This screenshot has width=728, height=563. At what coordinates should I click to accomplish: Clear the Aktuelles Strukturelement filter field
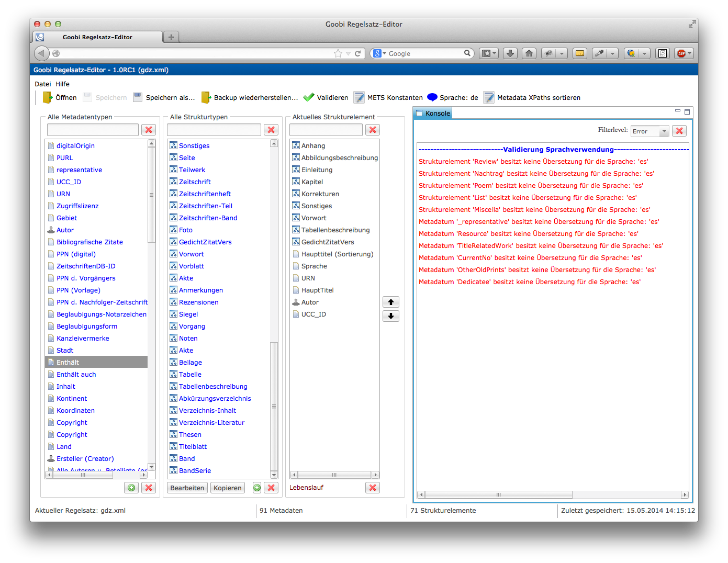[373, 130]
